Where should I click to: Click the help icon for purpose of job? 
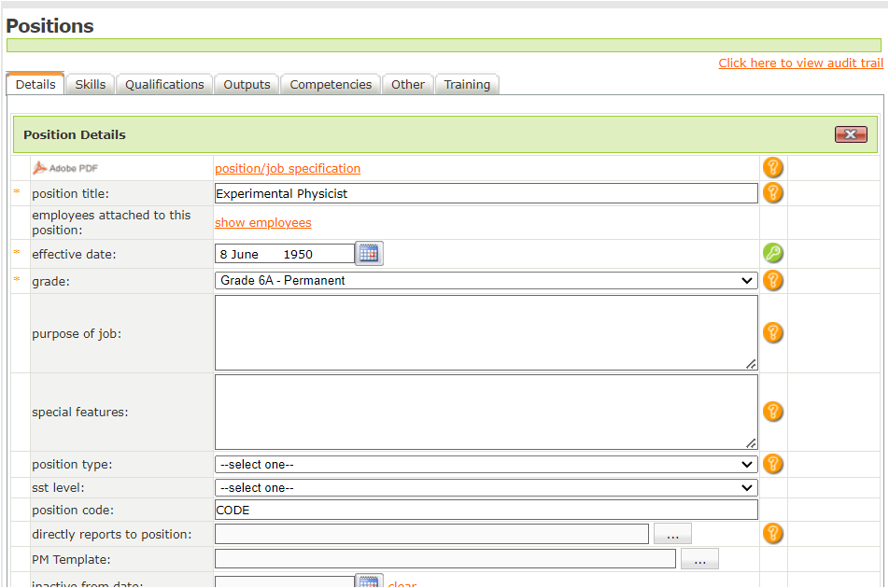click(772, 333)
